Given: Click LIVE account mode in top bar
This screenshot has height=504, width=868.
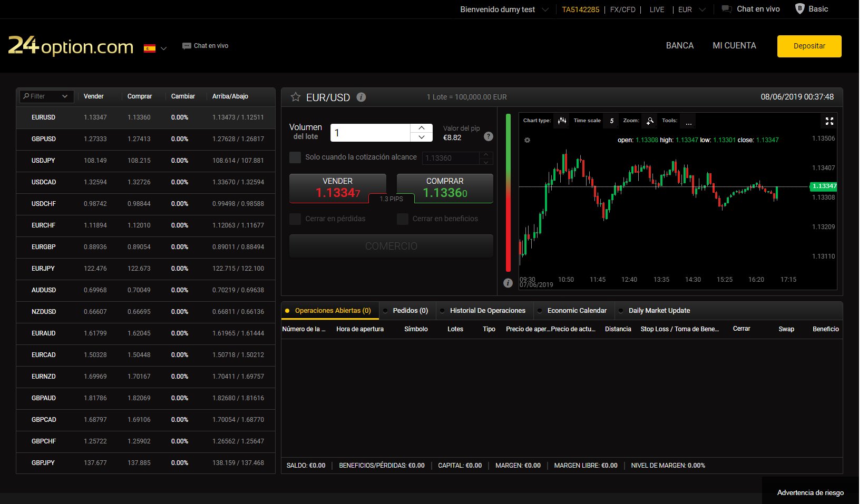Looking at the screenshot, I should (657, 9).
